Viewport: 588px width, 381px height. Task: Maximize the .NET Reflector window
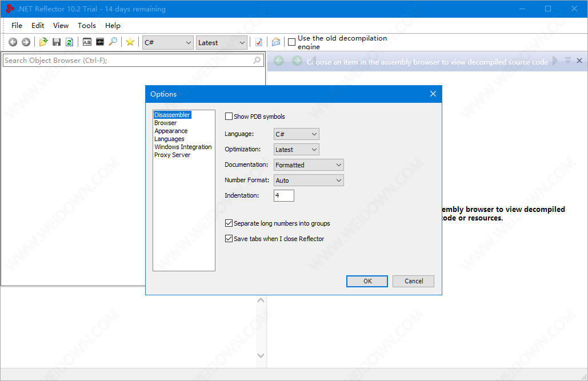[x=548, y=9]
